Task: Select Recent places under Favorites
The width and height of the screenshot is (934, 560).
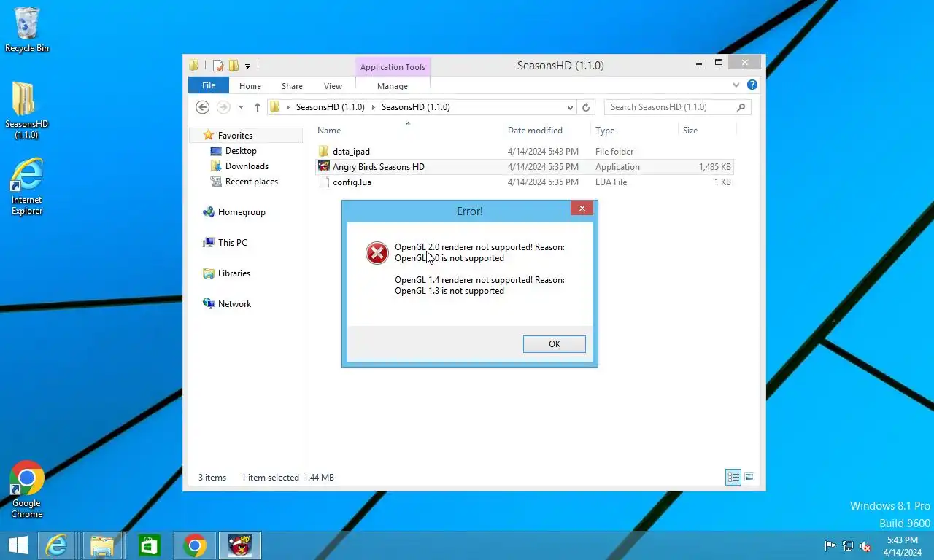Action: click(x=252, y=182)
